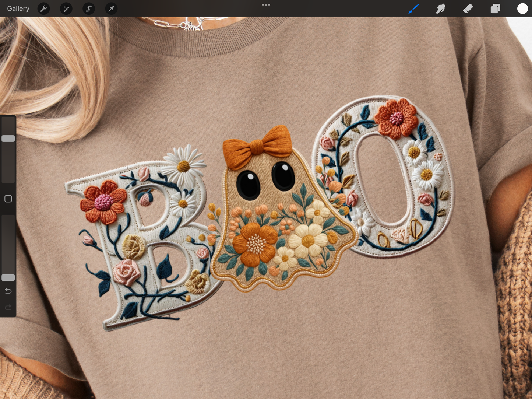This screenshot has width=532, height=399.
Task: Click the brush size slider handle
Action: [8, 139]
